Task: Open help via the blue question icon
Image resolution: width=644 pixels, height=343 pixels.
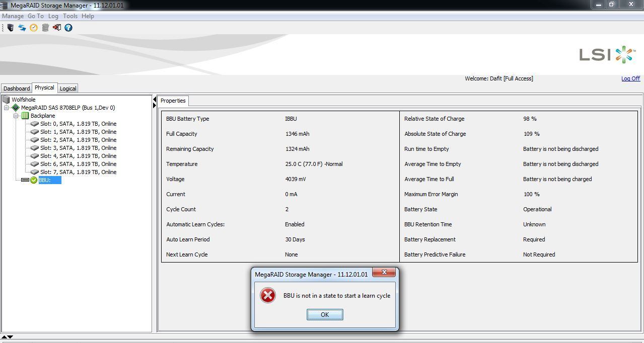Action: point(68,28)
